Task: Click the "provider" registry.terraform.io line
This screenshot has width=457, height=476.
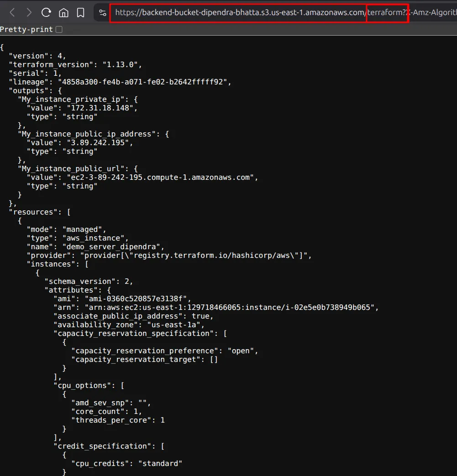Action: (x=169, y=255)
